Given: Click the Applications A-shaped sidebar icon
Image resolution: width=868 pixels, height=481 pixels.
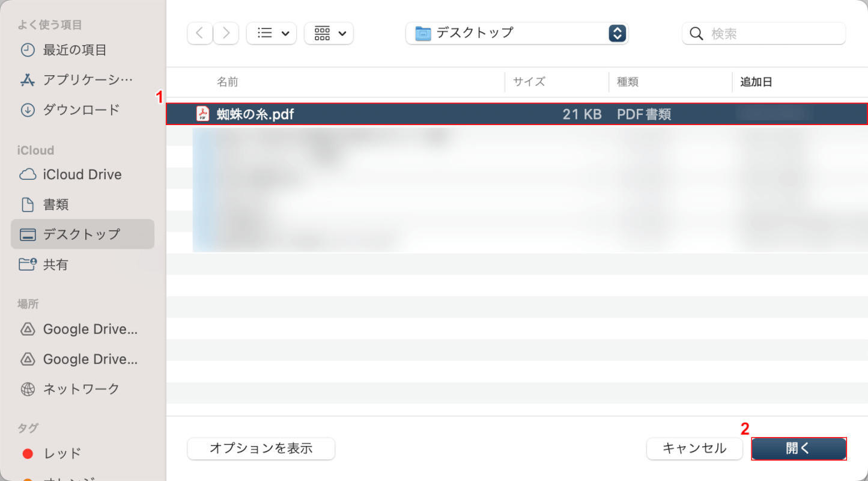Looking at the screenshot, I should pyautogui.click(x=28, y=79).
